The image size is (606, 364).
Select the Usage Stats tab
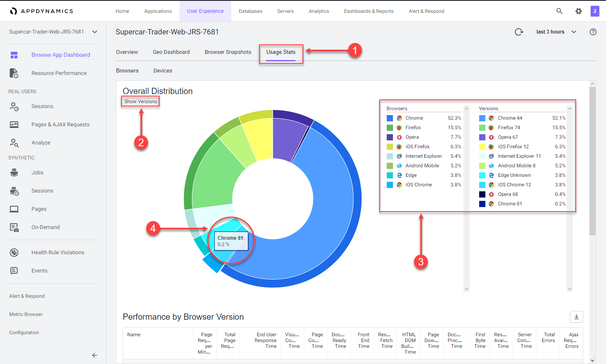(x=281, y=52)
